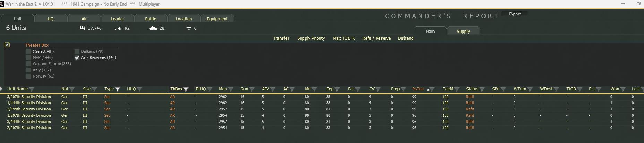The image size is (644, 143).
Task: Click the Status column filter funnel
Action: click(x=482, y=89)
